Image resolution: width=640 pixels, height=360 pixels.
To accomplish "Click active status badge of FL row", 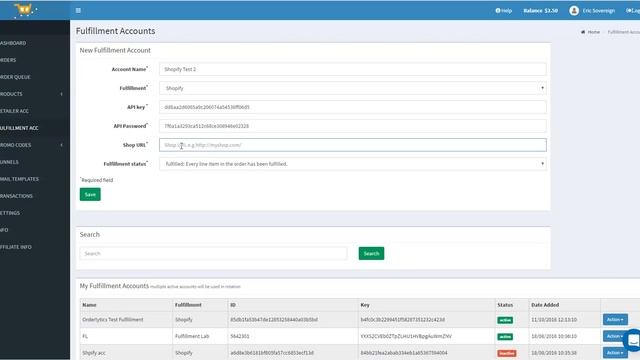I will pyautogui.click(x=505, y=337).
